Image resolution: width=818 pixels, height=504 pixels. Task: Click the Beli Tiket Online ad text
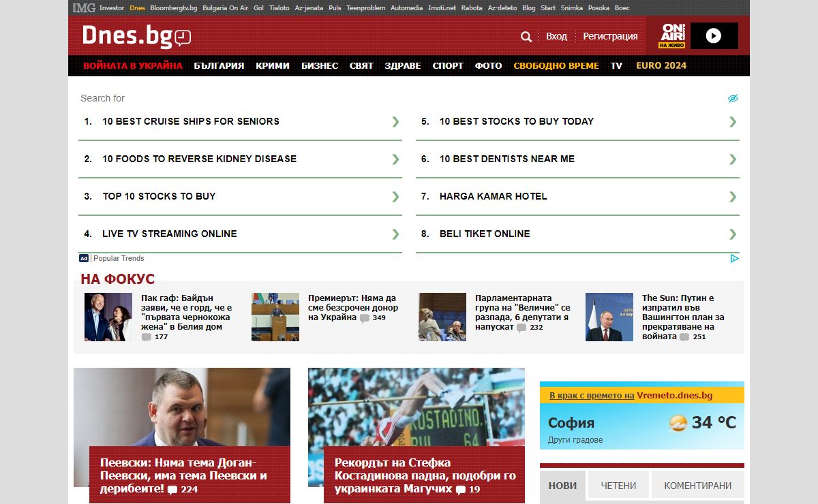click(485, 234)
